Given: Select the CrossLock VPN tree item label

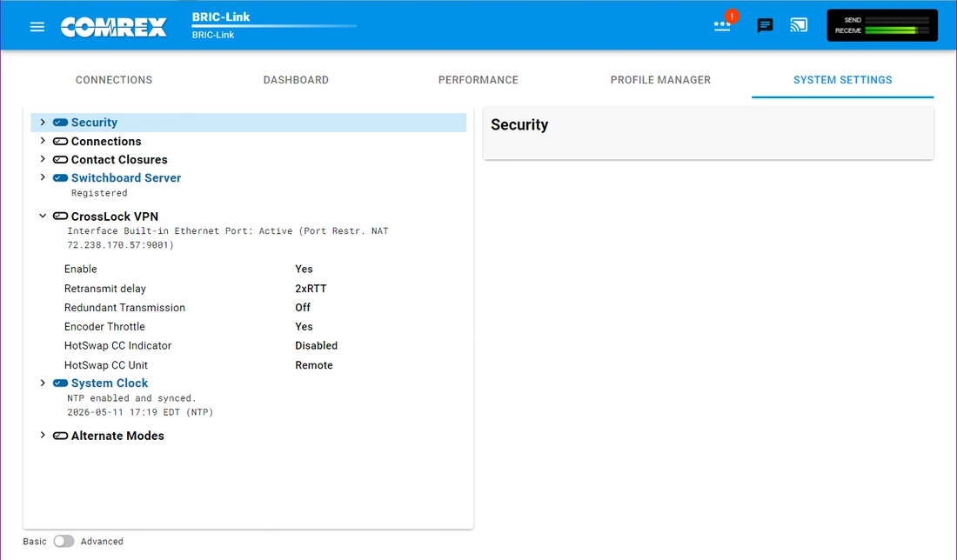Looking at the screenshot, I should point(115,217).
